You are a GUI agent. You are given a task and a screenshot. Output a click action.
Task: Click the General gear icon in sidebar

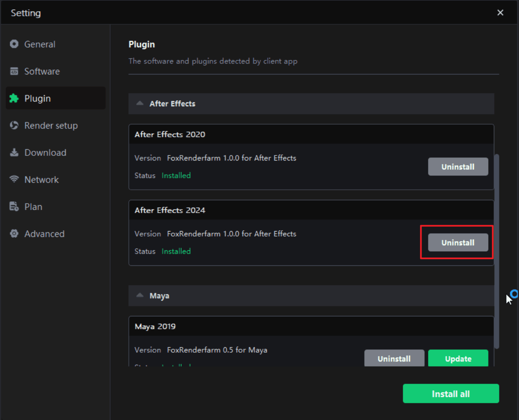coord(14,44)
